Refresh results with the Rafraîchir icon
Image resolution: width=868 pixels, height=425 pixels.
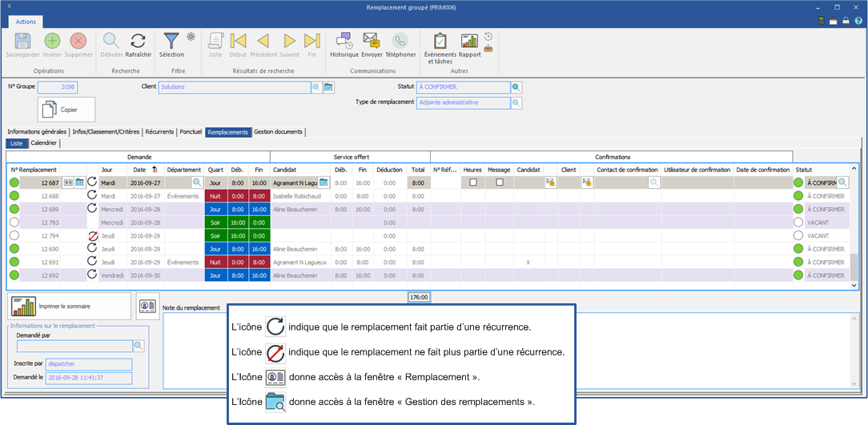[x=138, y=42]
